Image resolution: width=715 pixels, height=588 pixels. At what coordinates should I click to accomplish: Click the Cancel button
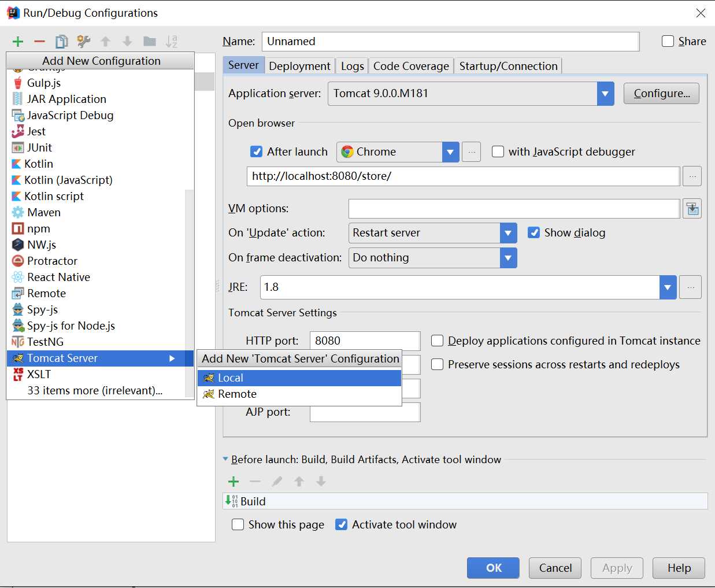click(555, 568)
